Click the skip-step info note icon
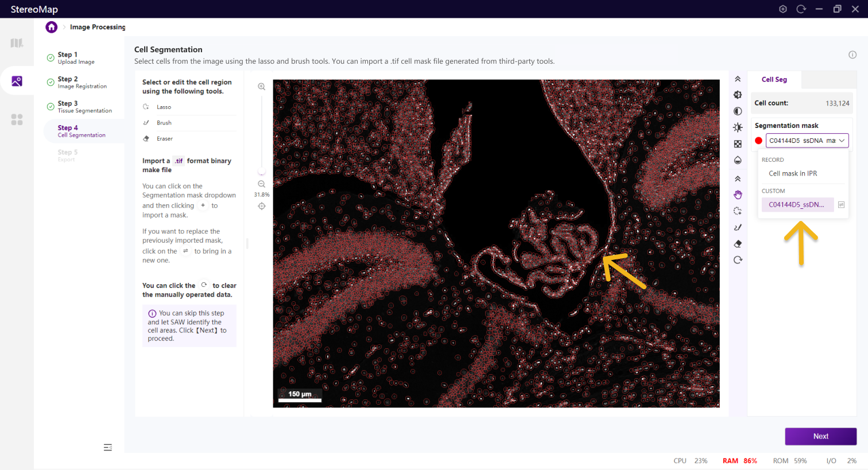Viewport: 868px width, 470px height. point(152,314)
